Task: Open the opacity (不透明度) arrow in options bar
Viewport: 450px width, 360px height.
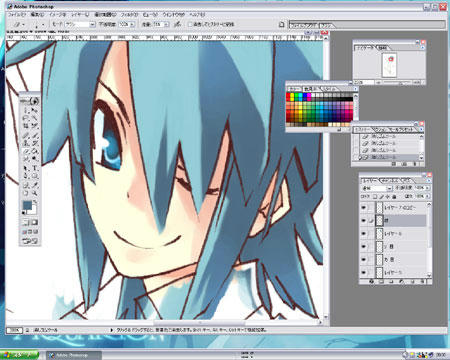Action: pos(132,24)
